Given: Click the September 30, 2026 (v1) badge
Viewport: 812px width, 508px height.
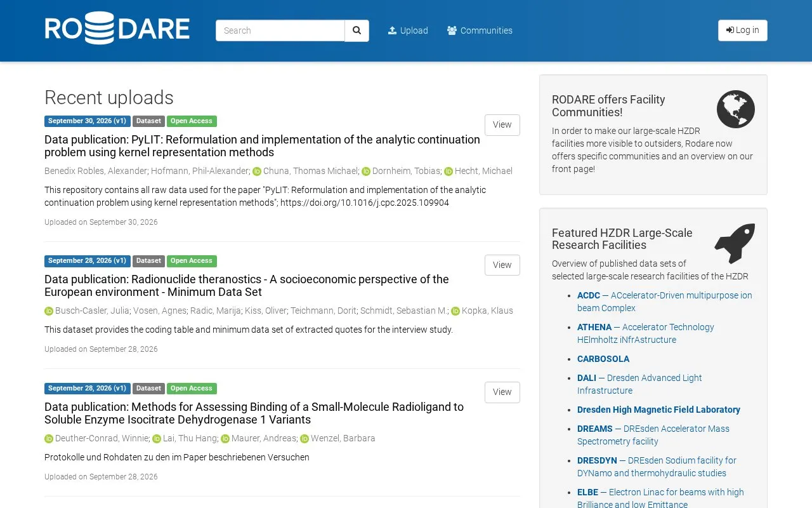Looking at the screenshot, I should (88, 121).
